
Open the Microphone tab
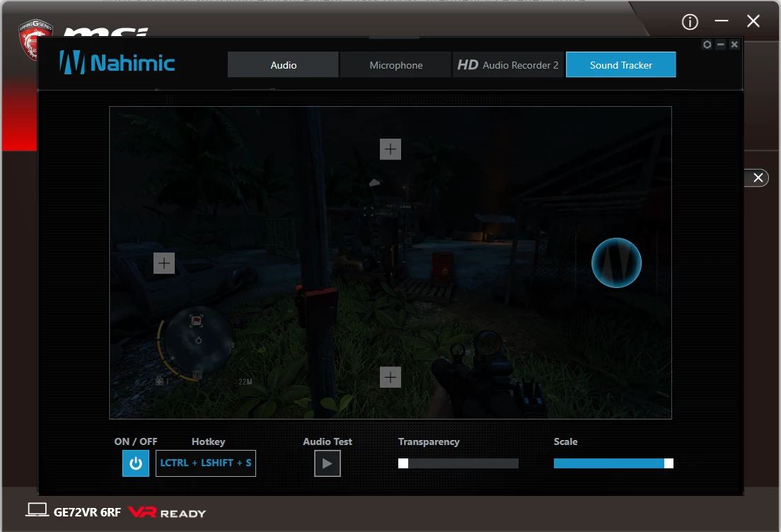pyautogui.click(x=396, y=65)
